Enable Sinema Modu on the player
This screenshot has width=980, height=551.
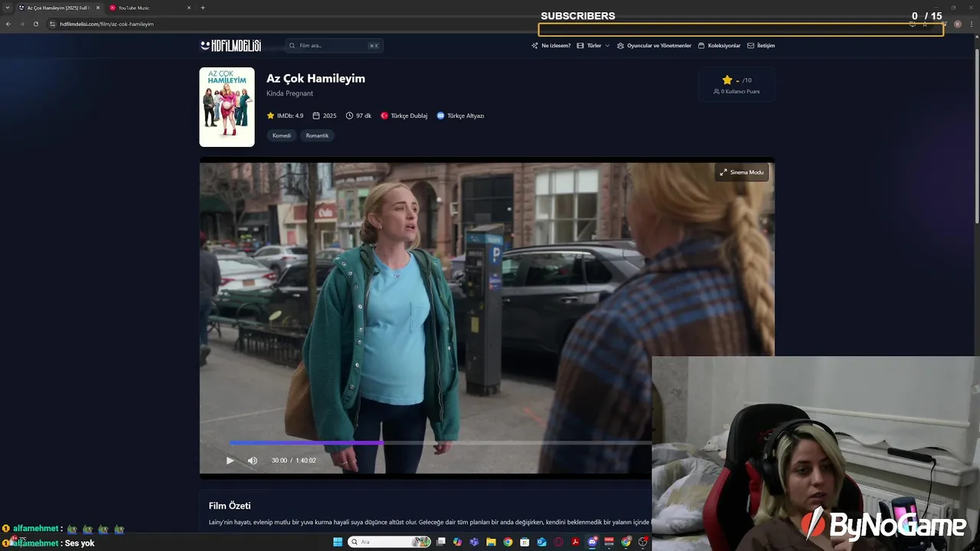coord(742,172)
